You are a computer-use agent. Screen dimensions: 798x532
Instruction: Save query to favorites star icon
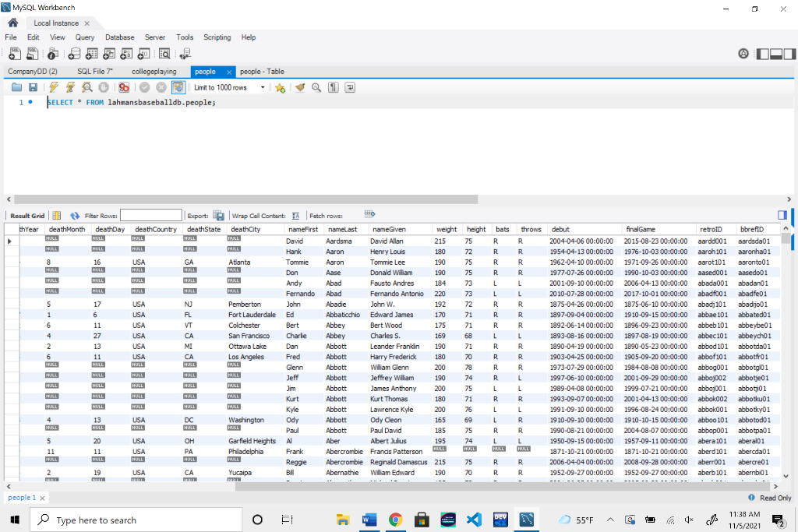(280, 87)
